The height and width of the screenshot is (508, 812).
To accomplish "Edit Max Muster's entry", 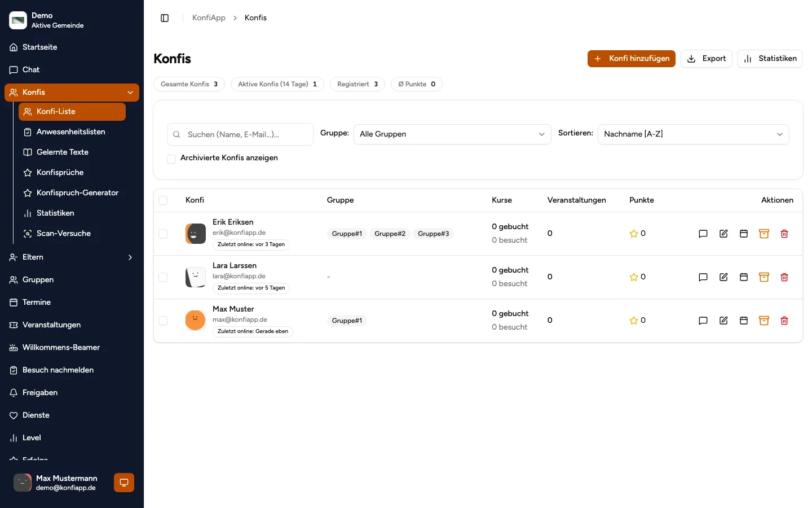I will pyautogui.click(x=723, y=321).
